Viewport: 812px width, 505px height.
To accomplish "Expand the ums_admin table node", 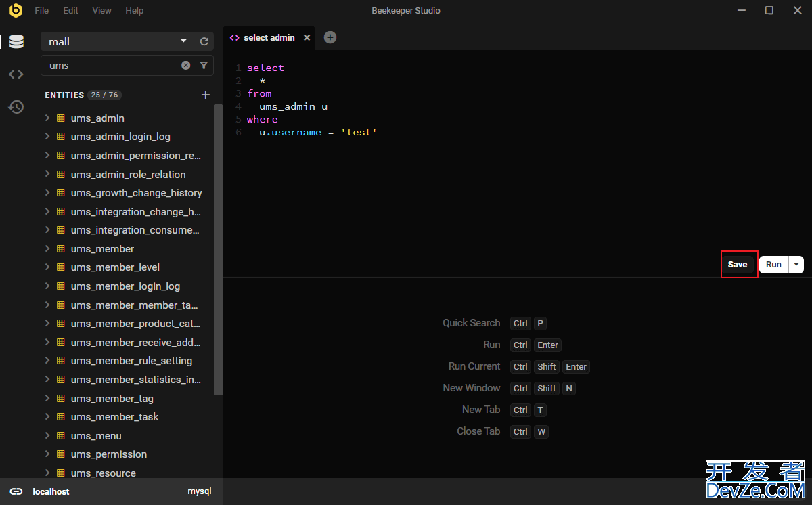I will click(47, 118).
